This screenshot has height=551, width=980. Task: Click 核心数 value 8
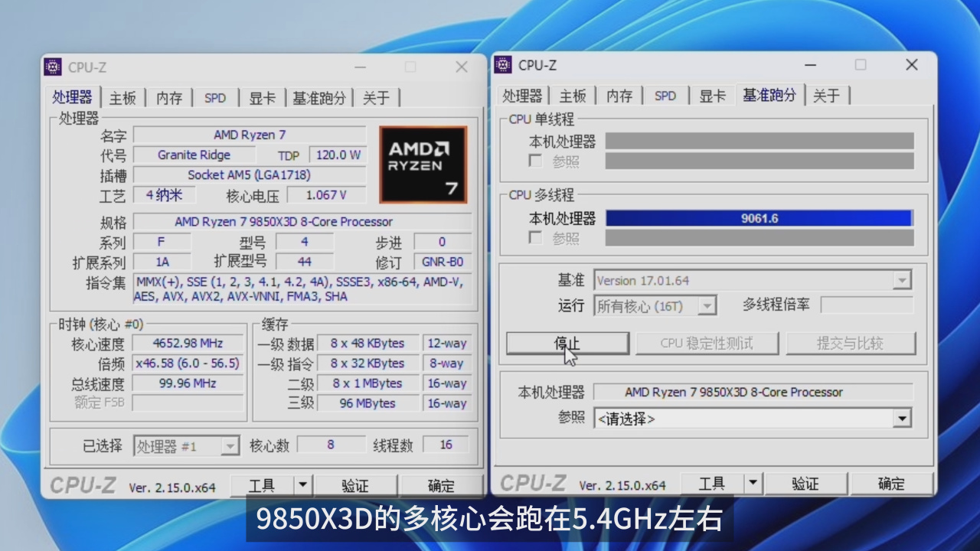tap(331, 445)
